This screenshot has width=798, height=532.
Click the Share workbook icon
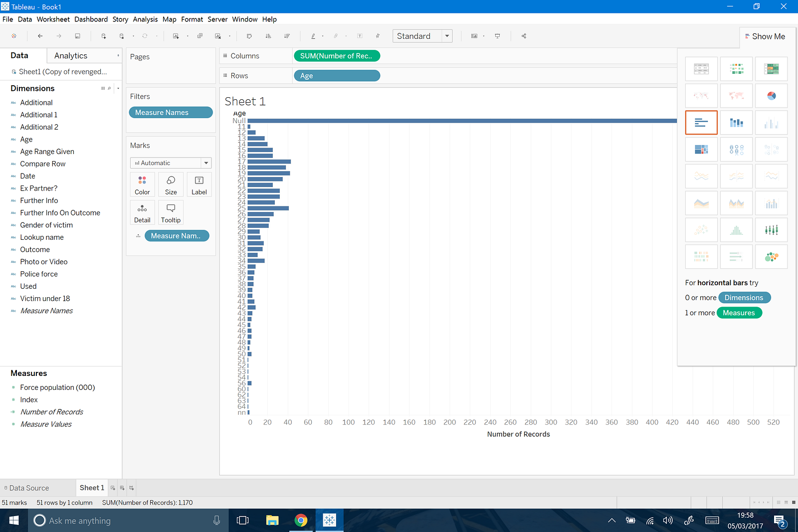pos(524,36)
